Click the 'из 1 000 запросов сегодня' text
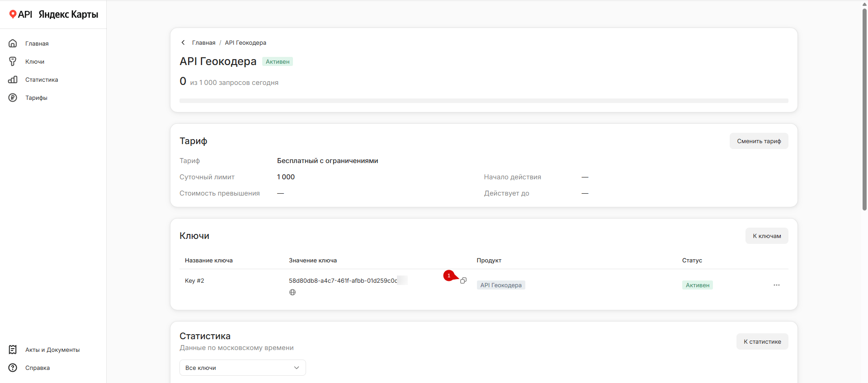 [234, 83]
